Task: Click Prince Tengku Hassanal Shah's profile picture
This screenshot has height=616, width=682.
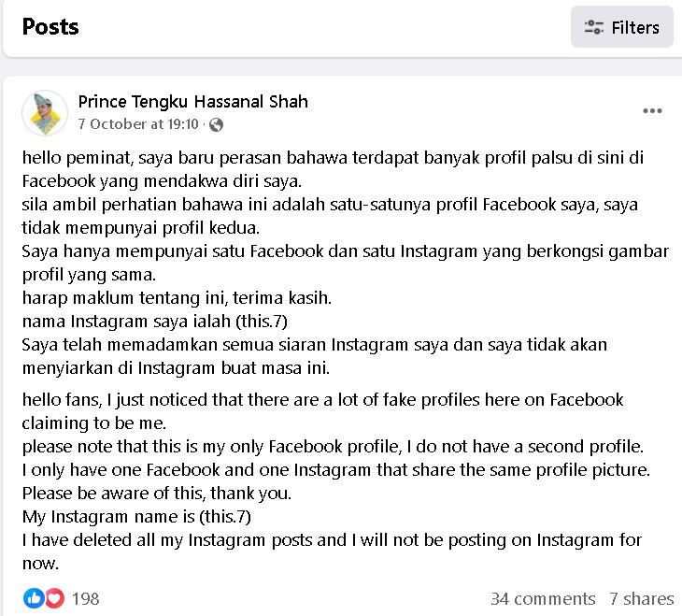Action: pyautogui.click(x=44, y=113)
